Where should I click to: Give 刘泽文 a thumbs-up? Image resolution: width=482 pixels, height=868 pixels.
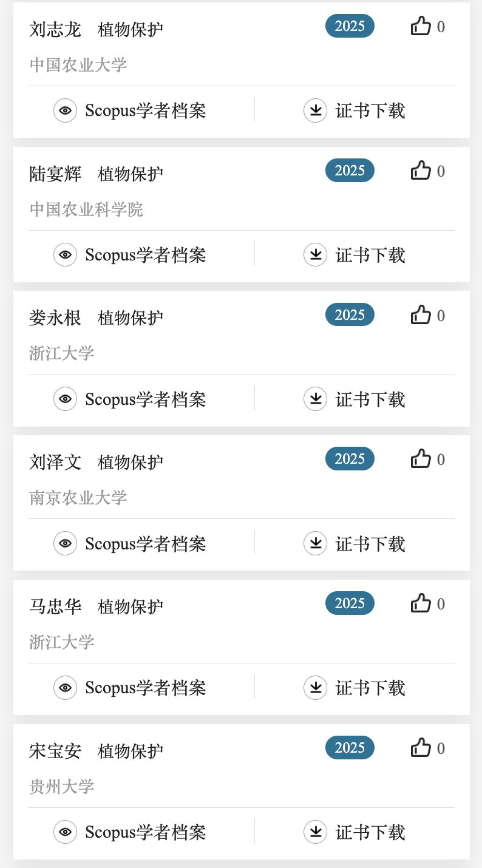(x=421, y=459)
